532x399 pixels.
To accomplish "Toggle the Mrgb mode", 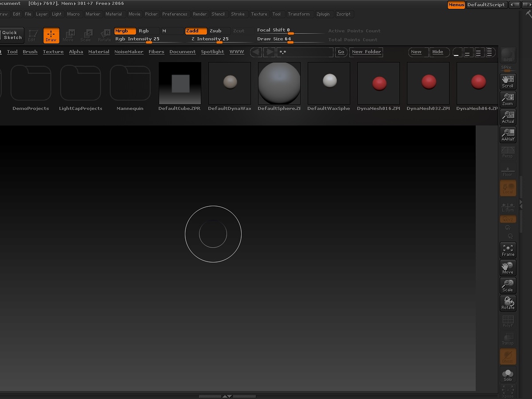I will [125, 31].
